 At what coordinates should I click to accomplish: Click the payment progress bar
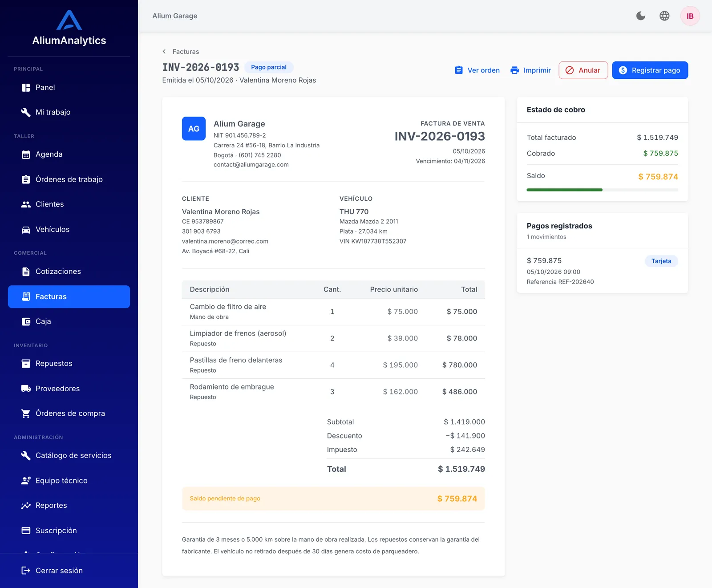click(x=603, y=190)
